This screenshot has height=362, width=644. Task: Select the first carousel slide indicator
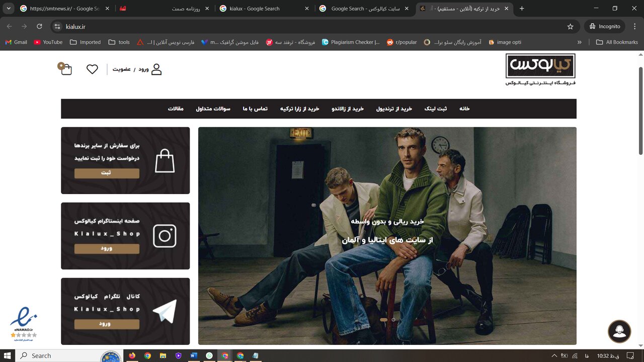(x=383, y=320)
